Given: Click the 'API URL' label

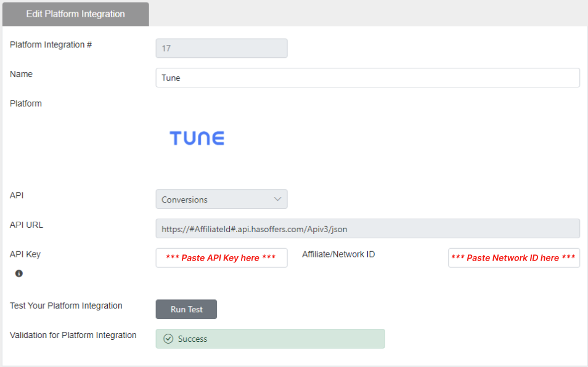Looking at the screenshot, I should [27, 225].
